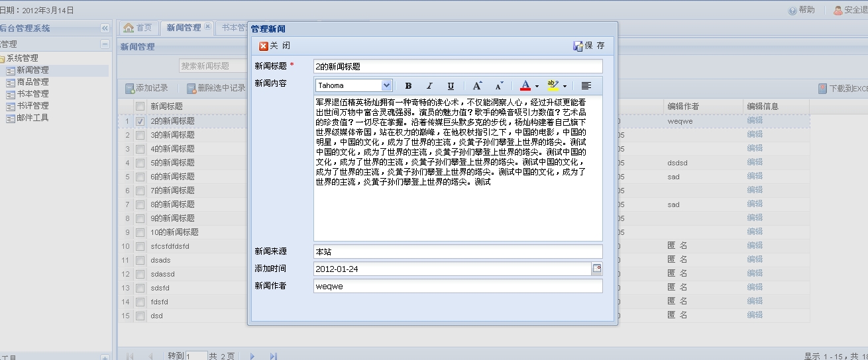
Task: Uncheck the 2的新闻标题 row checkbox
Action: (140, 121)
